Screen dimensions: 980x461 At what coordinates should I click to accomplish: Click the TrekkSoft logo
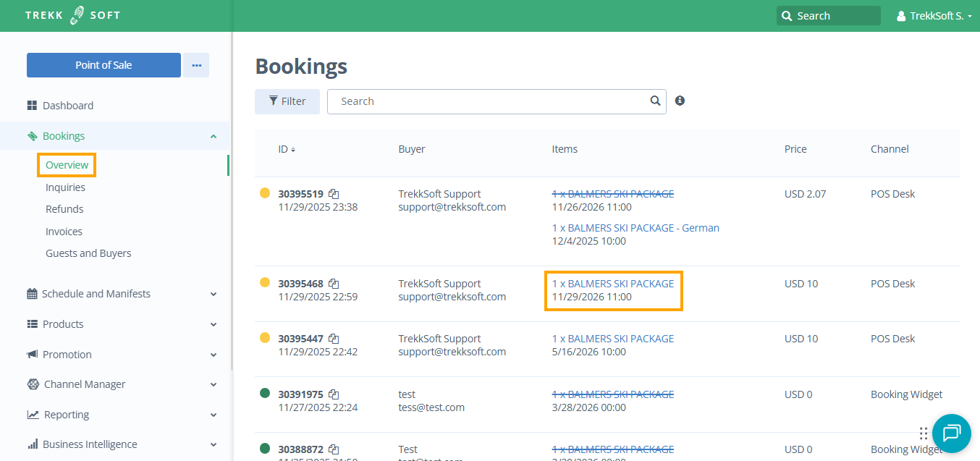pos(72,15)
